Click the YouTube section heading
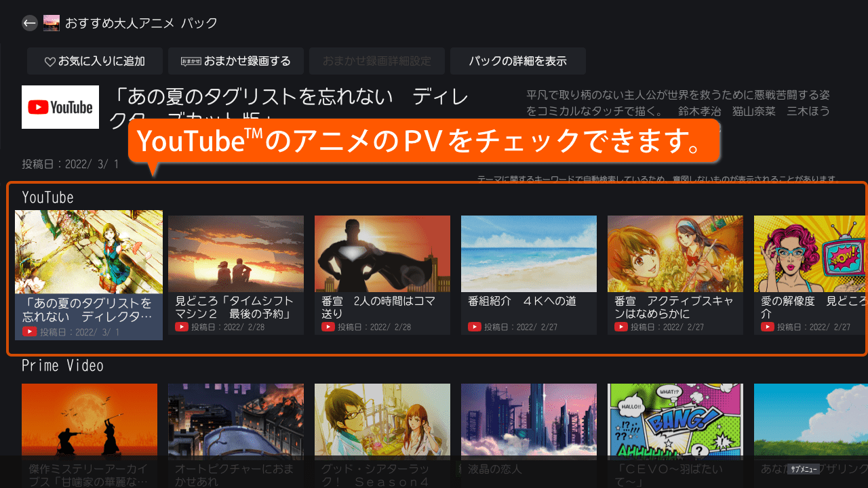 [47, 197]
